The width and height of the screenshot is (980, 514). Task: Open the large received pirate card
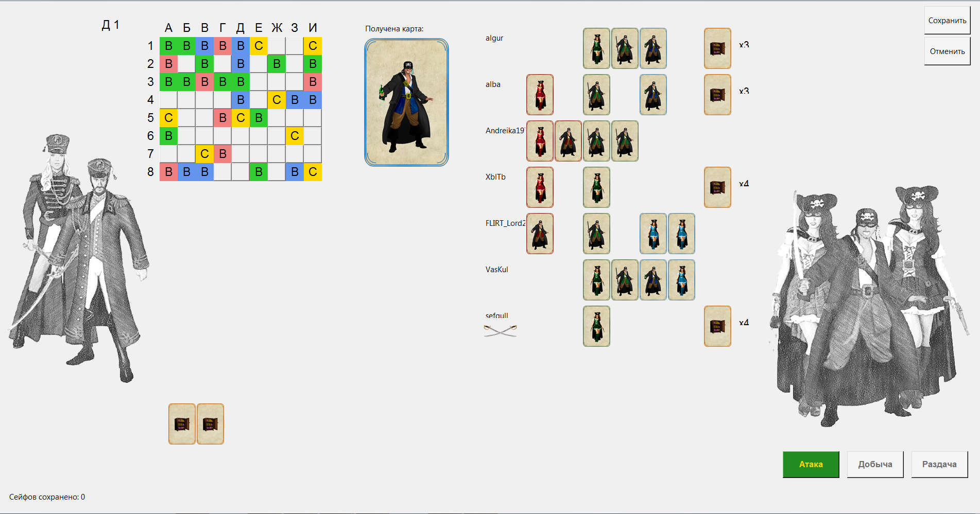[x=406, y=102]
